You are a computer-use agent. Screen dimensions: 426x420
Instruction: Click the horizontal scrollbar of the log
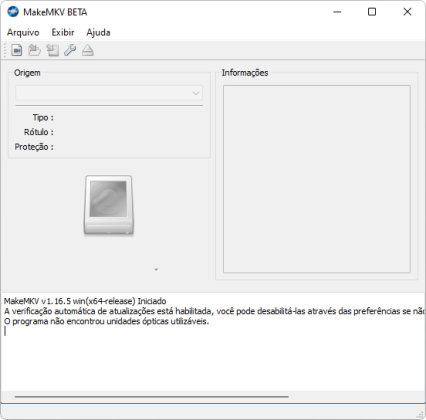click(x=152, y=397)
